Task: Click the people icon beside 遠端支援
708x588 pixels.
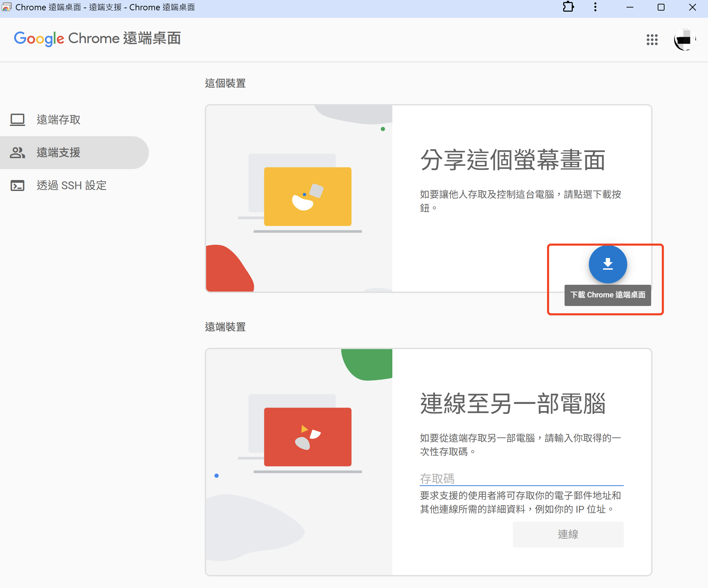Action: tap(17, 153)
